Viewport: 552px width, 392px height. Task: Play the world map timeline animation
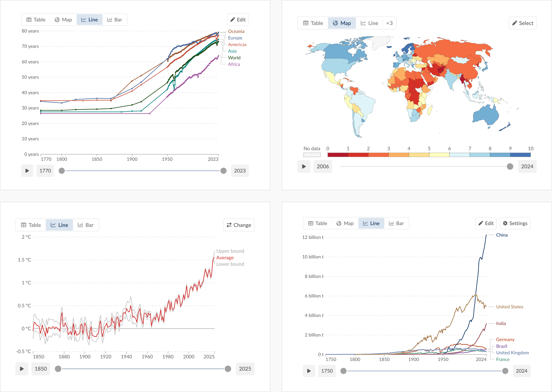(304, 167)
